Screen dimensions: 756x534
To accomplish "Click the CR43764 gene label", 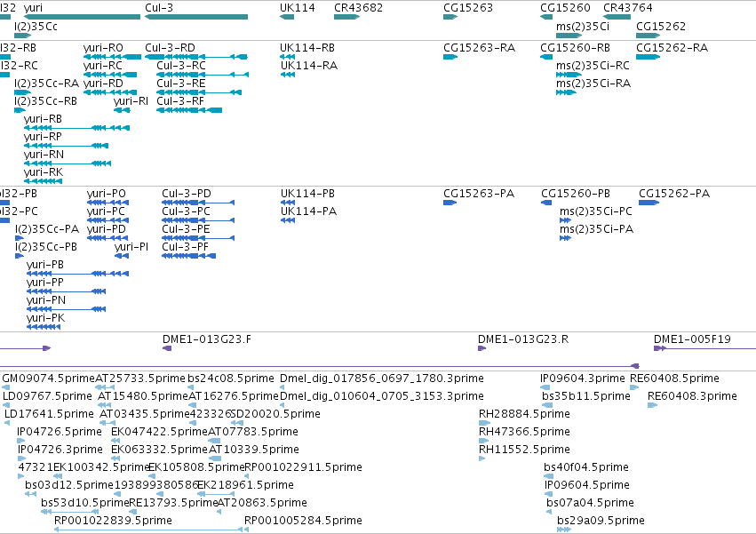I will (x=628, y=8).
